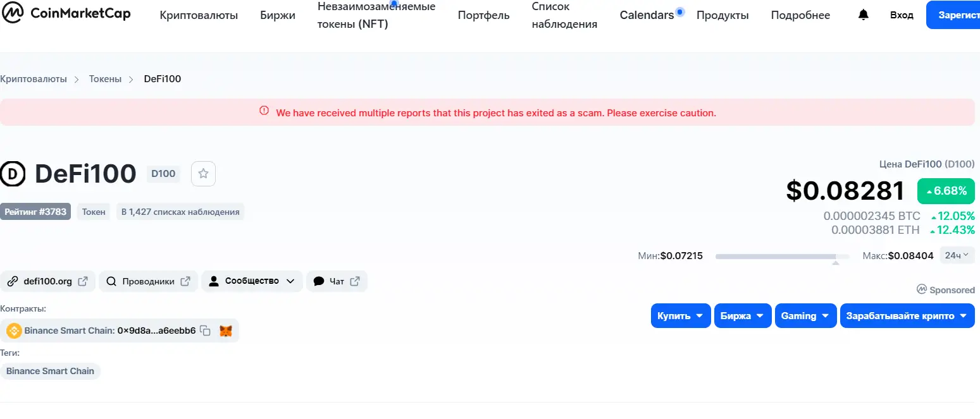Click the DeFi100 round D logo

13,174
